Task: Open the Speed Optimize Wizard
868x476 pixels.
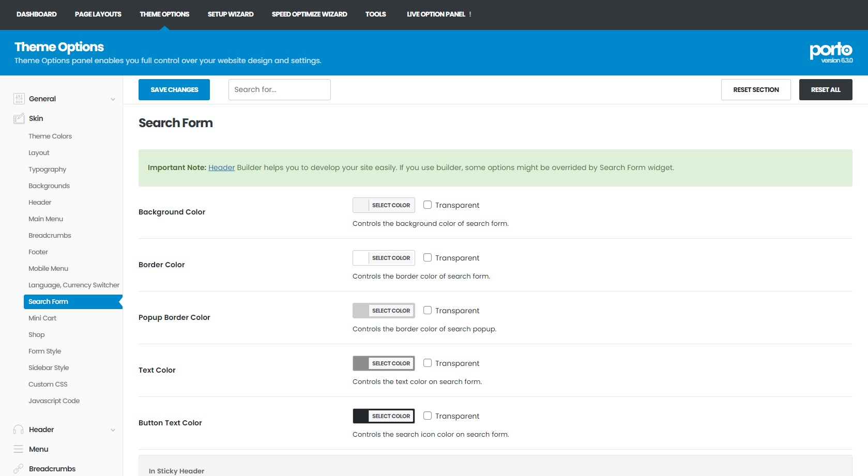Action: (x=309, y=14)
